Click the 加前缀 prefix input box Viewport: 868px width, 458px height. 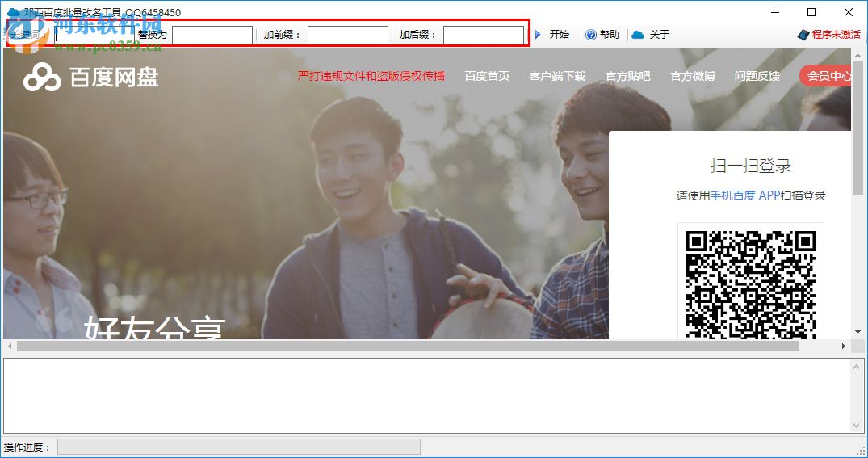click(348, 35)
